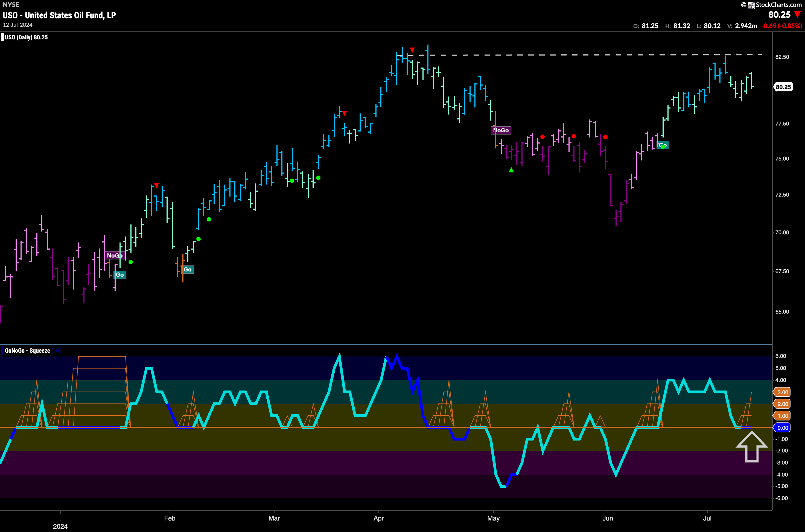Click the last red dot just before June
This screenshot has height=532, width=805.
tap(605, 137)
